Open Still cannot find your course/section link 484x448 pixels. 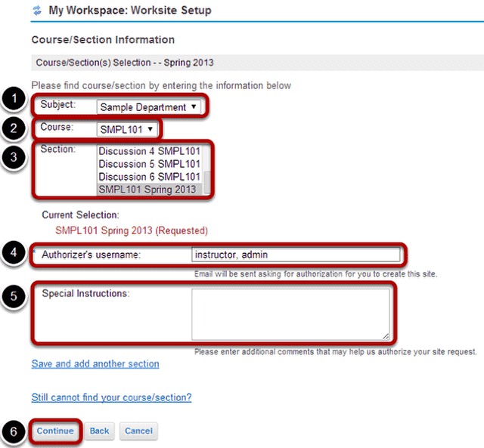click(x=111, y=397)
